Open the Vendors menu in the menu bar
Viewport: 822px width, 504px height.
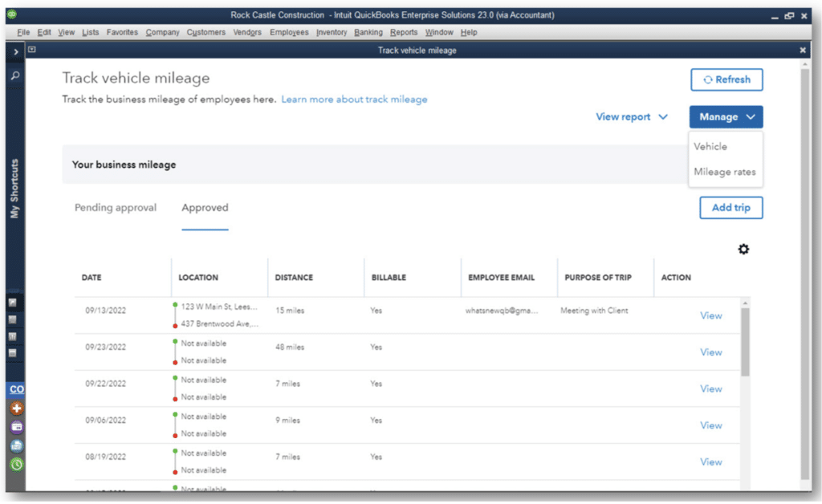[x=247, y=33]
